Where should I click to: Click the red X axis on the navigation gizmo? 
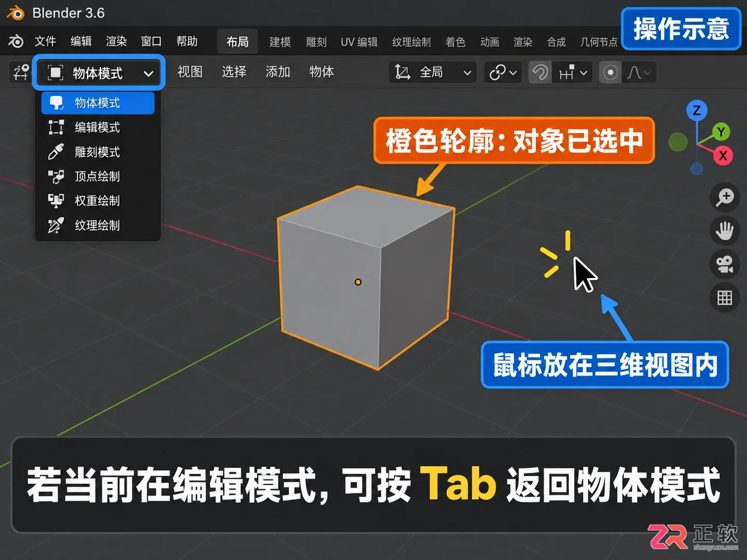pyautogui.click(x=723, y=156)
